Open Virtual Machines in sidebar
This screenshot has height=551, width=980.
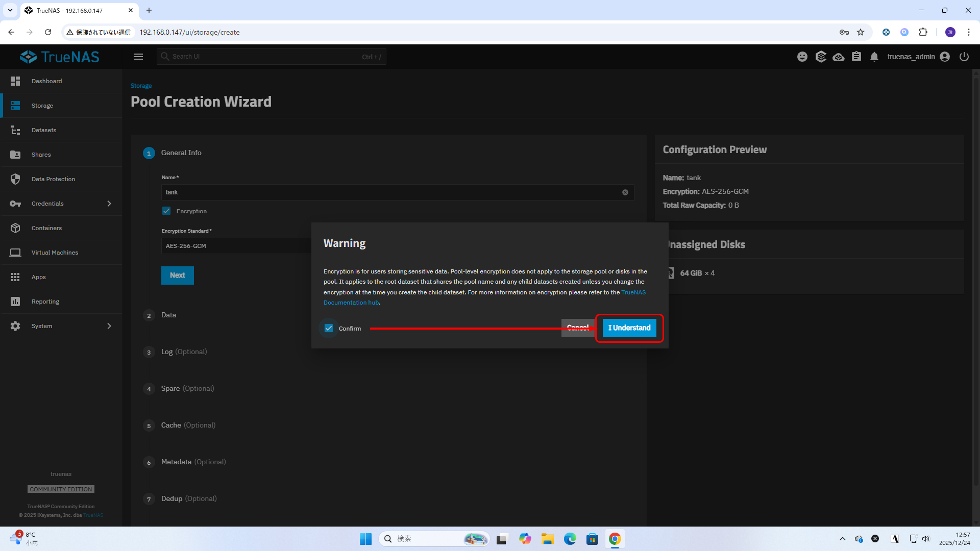point(55,253)
